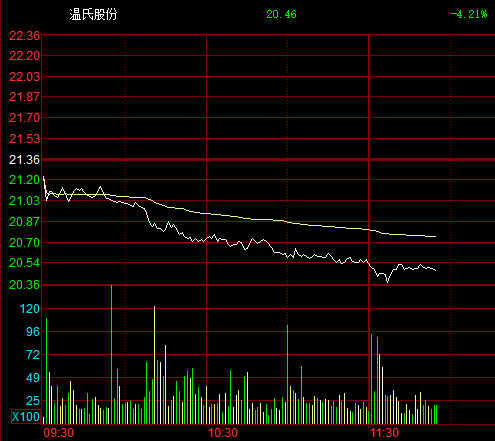Click the 21.87 price axis label
The height and width of the screenshot is (441, 495).
[x=24, y=97]
